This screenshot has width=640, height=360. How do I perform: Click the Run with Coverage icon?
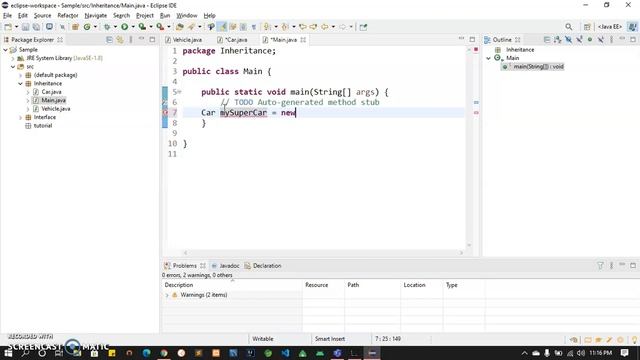[x=142, y=27]
